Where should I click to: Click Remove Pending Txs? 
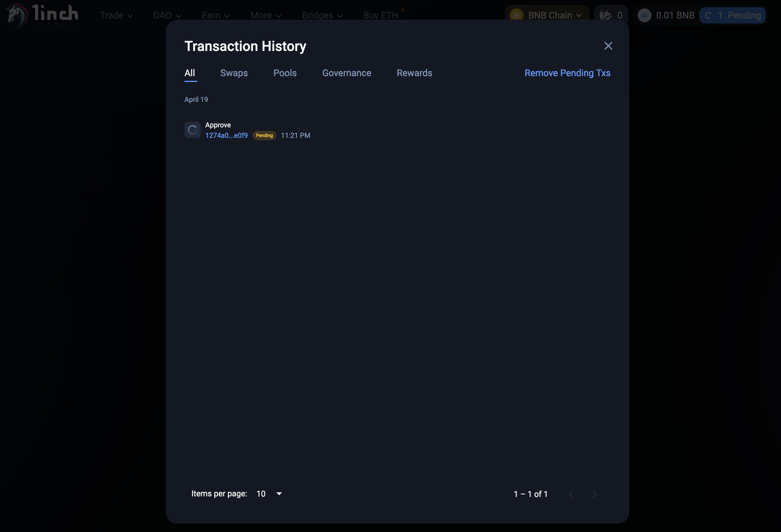coord(567,73)
